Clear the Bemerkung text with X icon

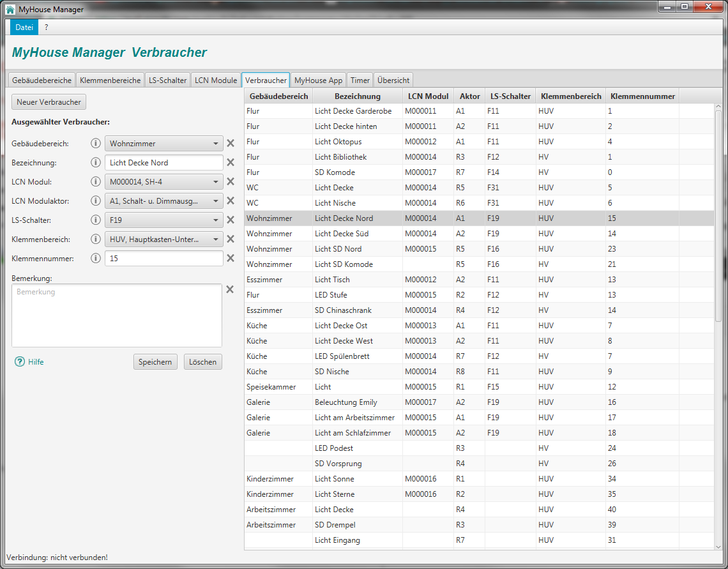(x=231, y=289)
